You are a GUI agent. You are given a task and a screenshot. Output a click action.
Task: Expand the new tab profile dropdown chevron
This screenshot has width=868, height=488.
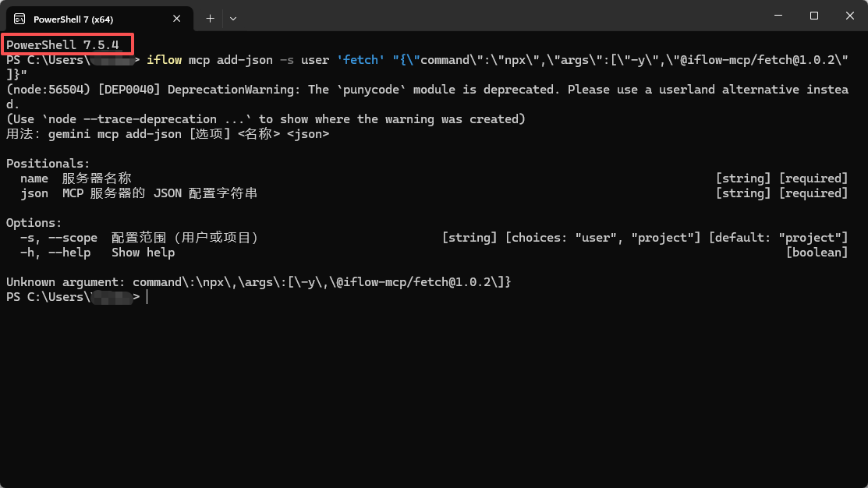pyautogui.click(x=233, y=18)
